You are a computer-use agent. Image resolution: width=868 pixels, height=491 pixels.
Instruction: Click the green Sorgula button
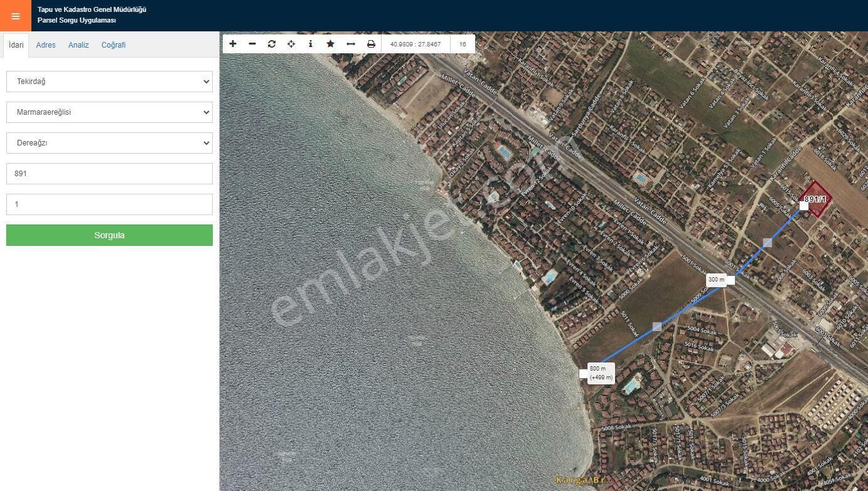(109, 235)
